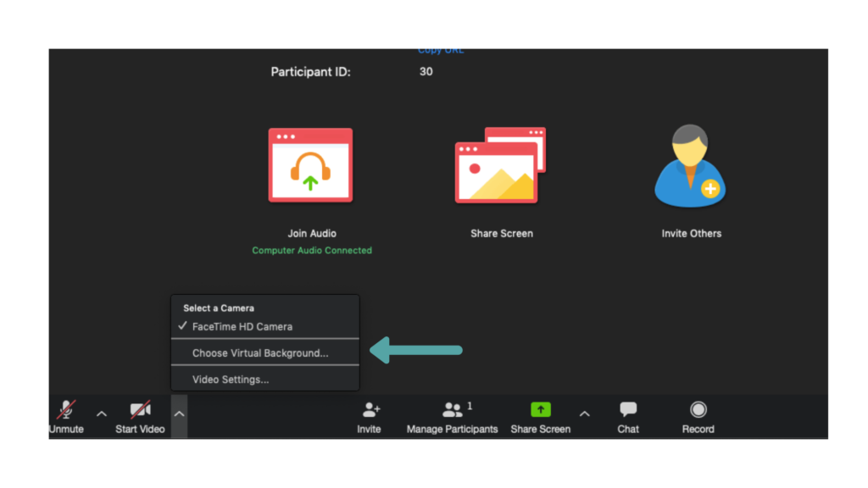The width and height of the screenshot is (868, 488).
Task: Choose Virtual Background from the menu
Action: pos(260,353)
